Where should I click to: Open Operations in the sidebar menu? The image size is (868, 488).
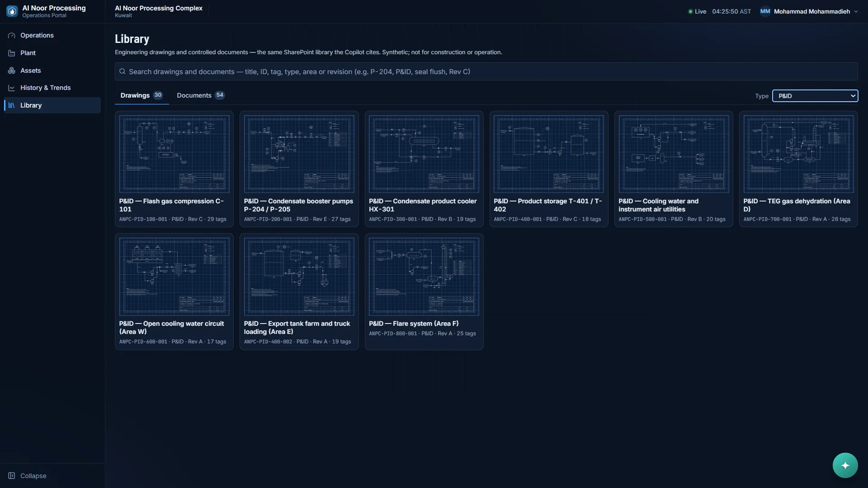click(x=52, y=35)
